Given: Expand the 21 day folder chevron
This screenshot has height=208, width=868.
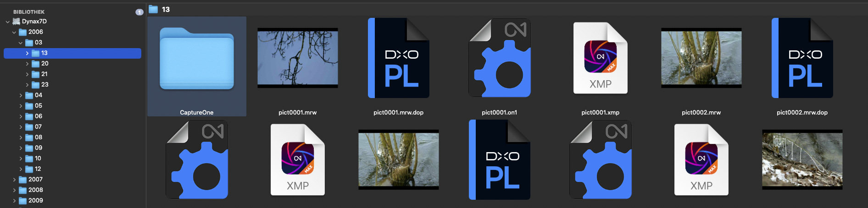Looking at the screenshot, I should tap(27, 74).
